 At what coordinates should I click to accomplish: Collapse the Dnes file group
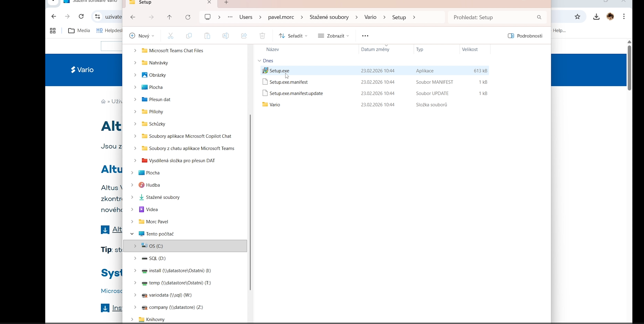pyautogui.click(x=259, y=61)
